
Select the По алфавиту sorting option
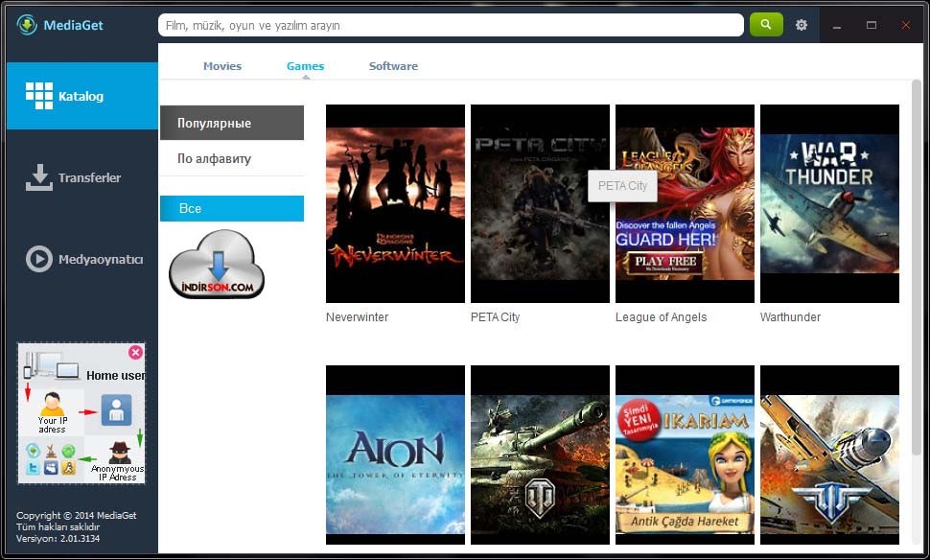click(232, 158)
